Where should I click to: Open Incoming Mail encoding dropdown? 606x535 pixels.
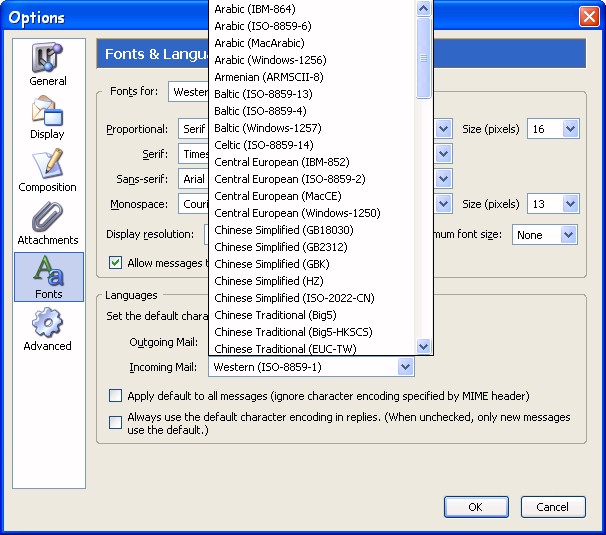tap(311, 366)
